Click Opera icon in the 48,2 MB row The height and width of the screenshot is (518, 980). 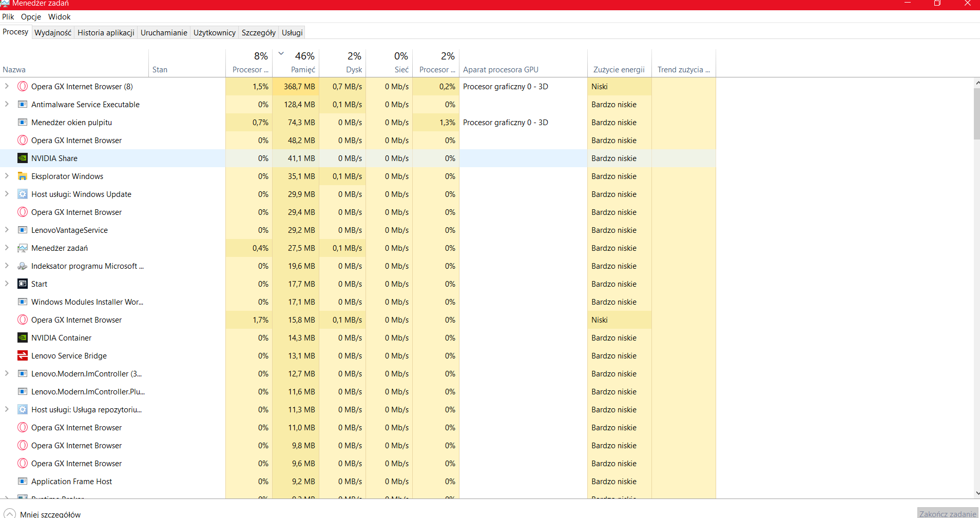point(23,141)
